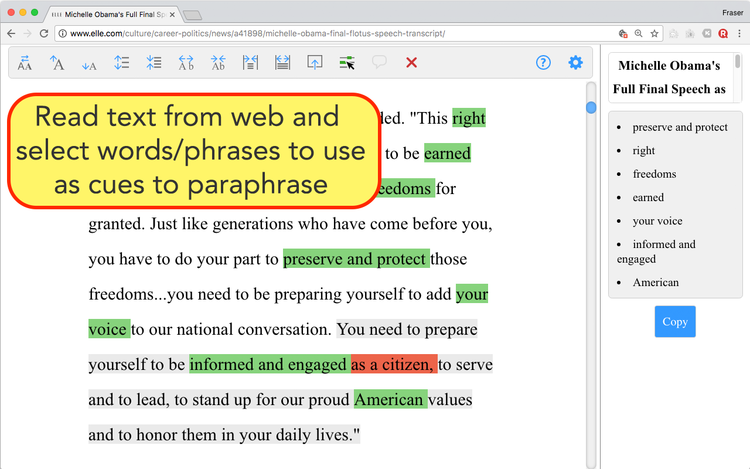
Task: Open a new browser tab
Action: click(x=192, y=15)
